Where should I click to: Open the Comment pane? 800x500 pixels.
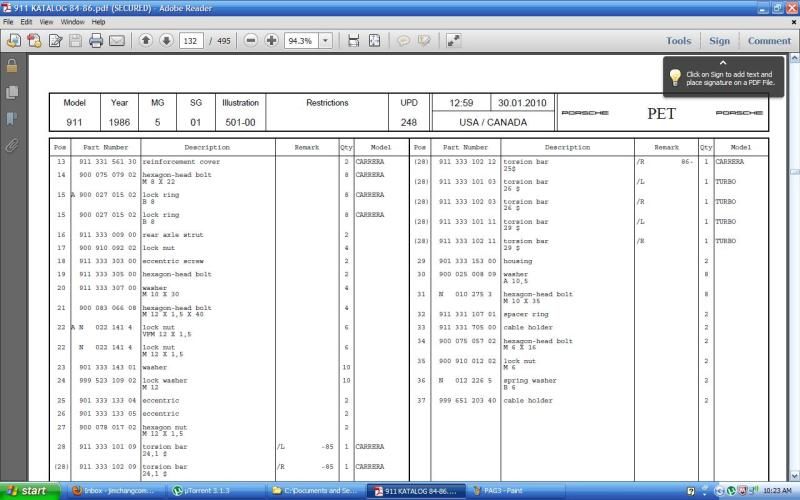769,41
